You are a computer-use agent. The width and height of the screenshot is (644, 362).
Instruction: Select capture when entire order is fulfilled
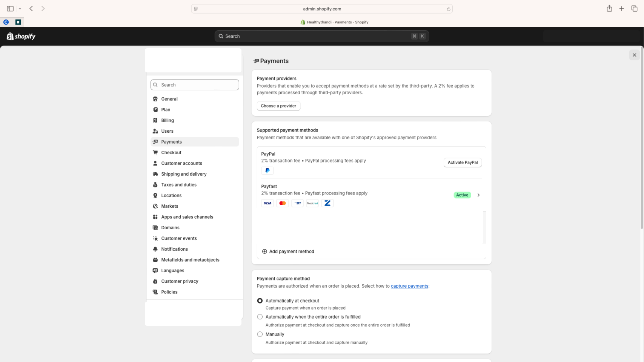point(260,317)
